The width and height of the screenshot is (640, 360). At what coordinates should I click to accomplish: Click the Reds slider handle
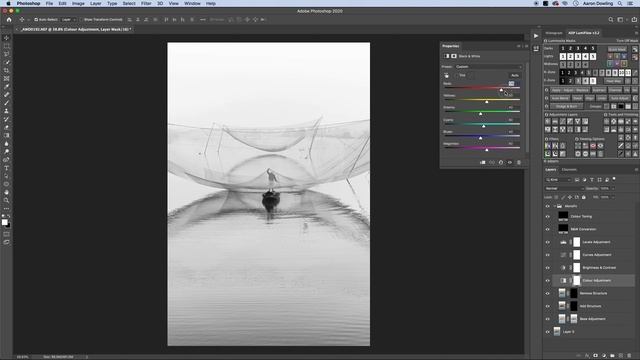pos(501,90)
